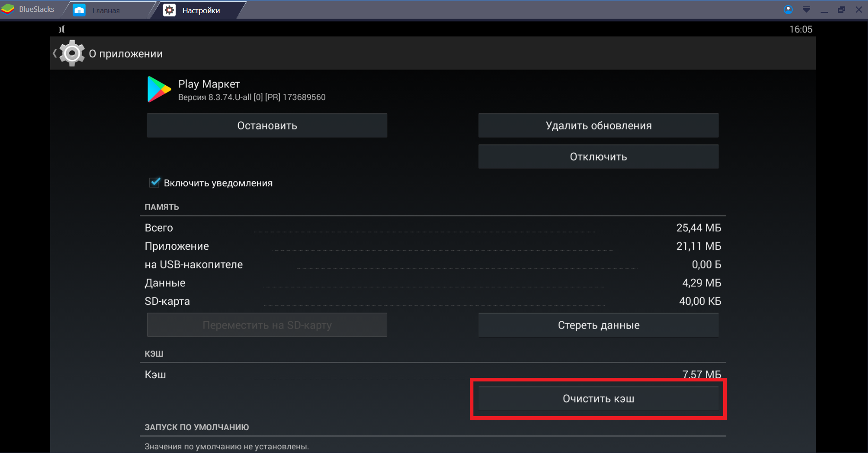The height and width of the screenshot is (453, 868).
Task: Click the SD-карта 40,00 КБ row
Action: [433, 301]
